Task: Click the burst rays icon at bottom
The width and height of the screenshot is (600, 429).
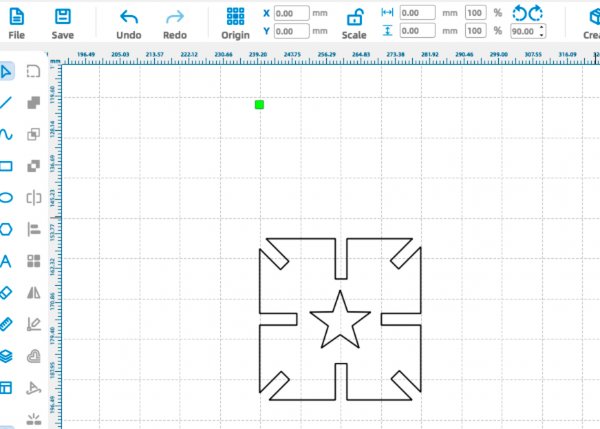Action: [x=34, y=419]
